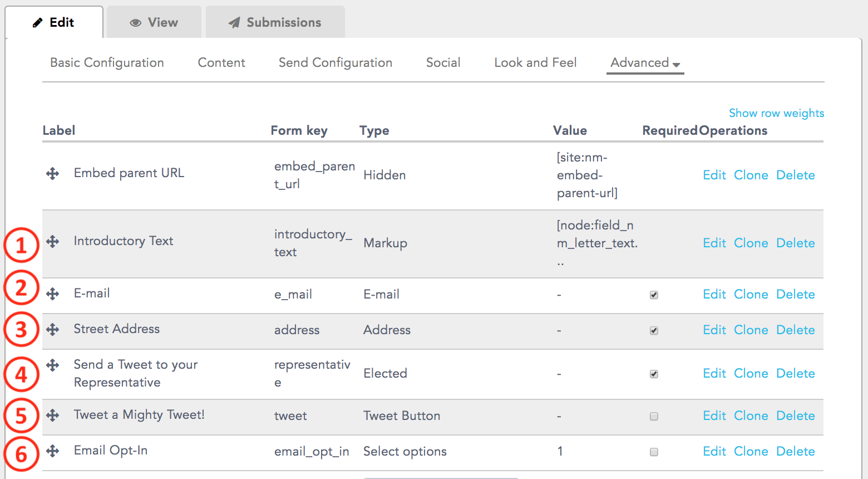Clone the Tweet a Mighty Tweet! component
This screenshot has width=868, height=479.
(751, 416)
